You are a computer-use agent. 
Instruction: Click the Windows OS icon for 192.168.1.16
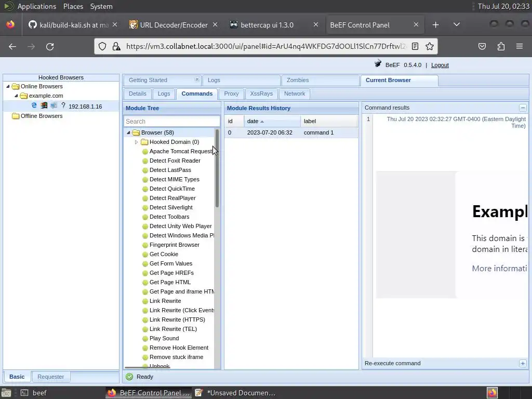pos(44,105)
